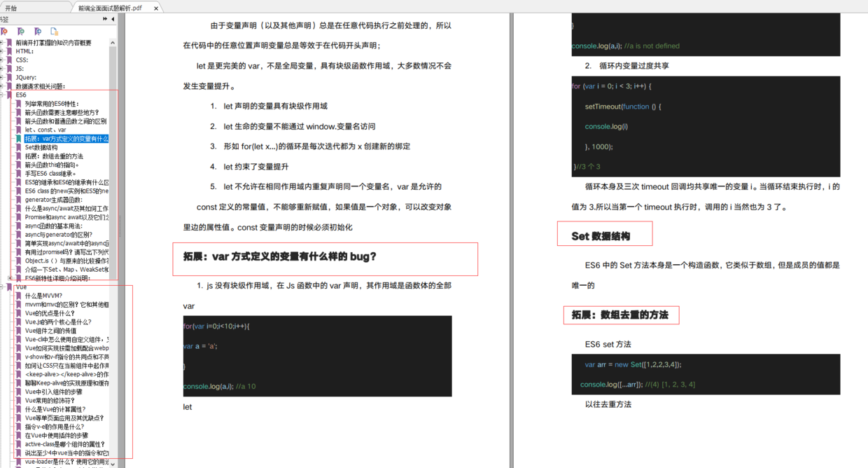
Task: Click bookmarks panel scroll down arrow
Action: 113,464
